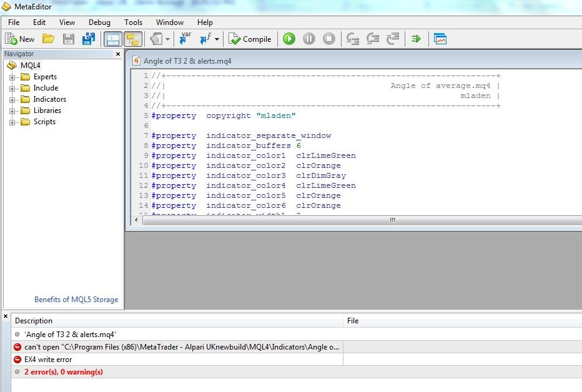Expand the Scripts folder
The image size is (582, 392).
pyautogui.click(x=12, y=122)
